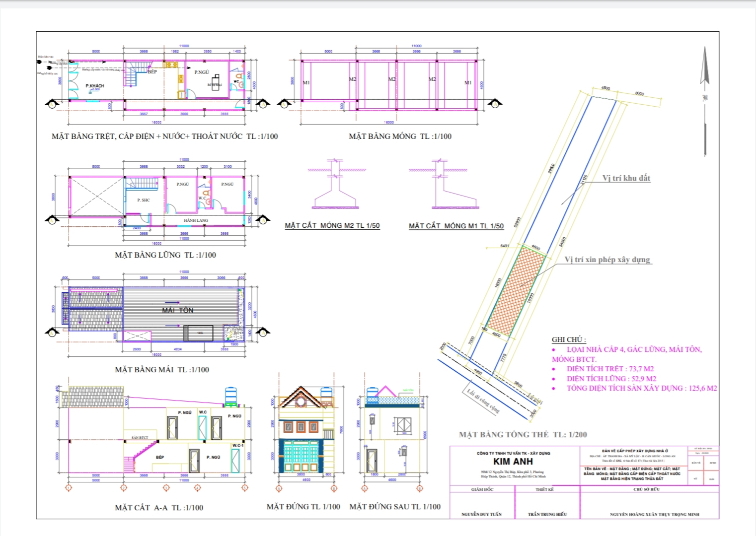Select the MÁI TÔN label on roof plan
This screenshot has width=756, height=536.
(177, 310)
